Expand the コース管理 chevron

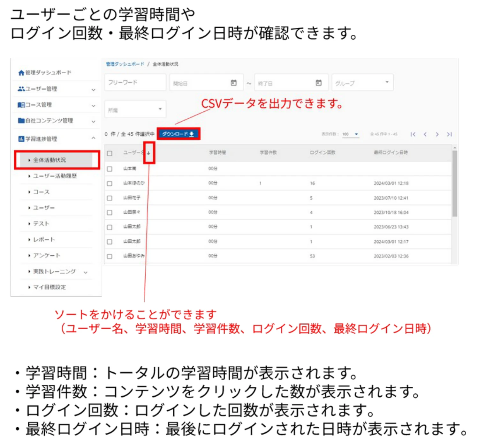pyautogui.click(x=93, y=105)
